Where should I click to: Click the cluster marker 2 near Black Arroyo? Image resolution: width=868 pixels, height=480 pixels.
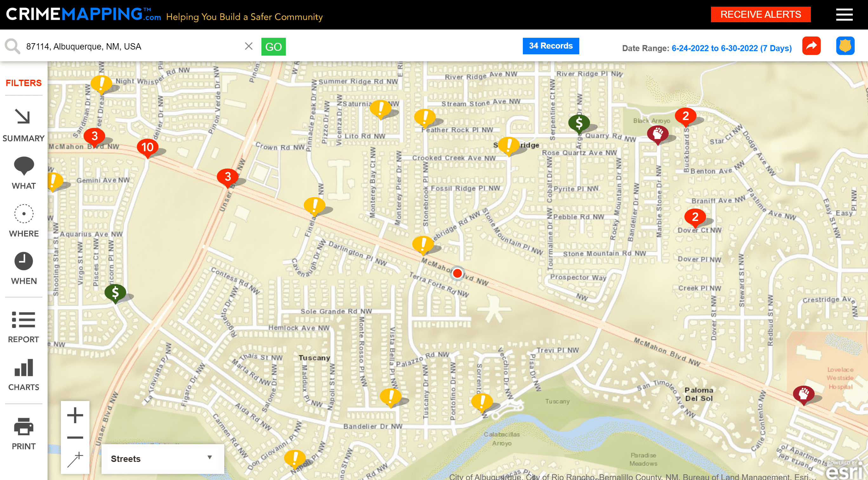[x=686, y=116]
